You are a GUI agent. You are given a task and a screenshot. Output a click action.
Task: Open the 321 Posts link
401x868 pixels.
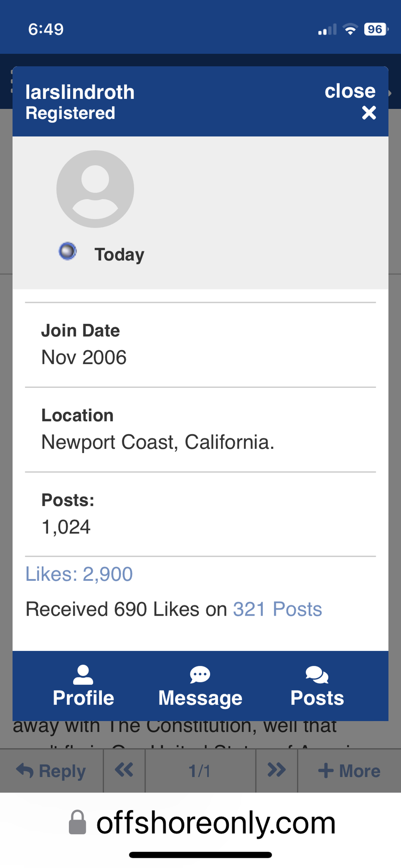click(x=277, y=609)
